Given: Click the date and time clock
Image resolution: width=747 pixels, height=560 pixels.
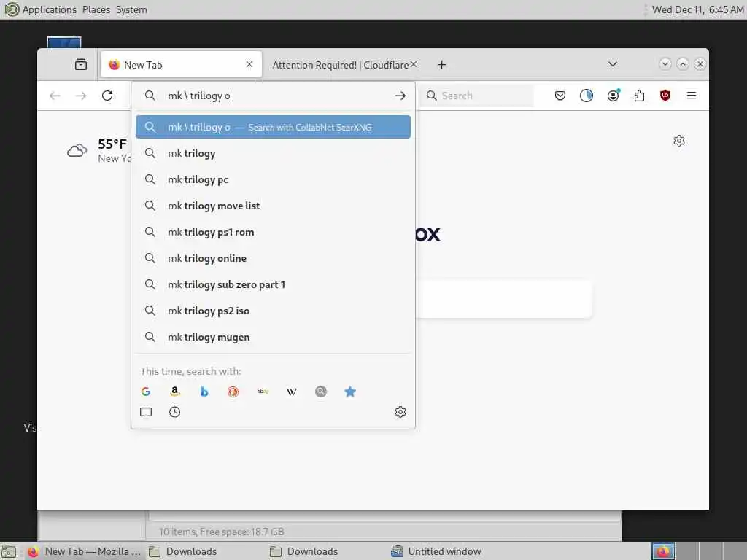Looking at the screenshot, I should [x=697, y=9].
